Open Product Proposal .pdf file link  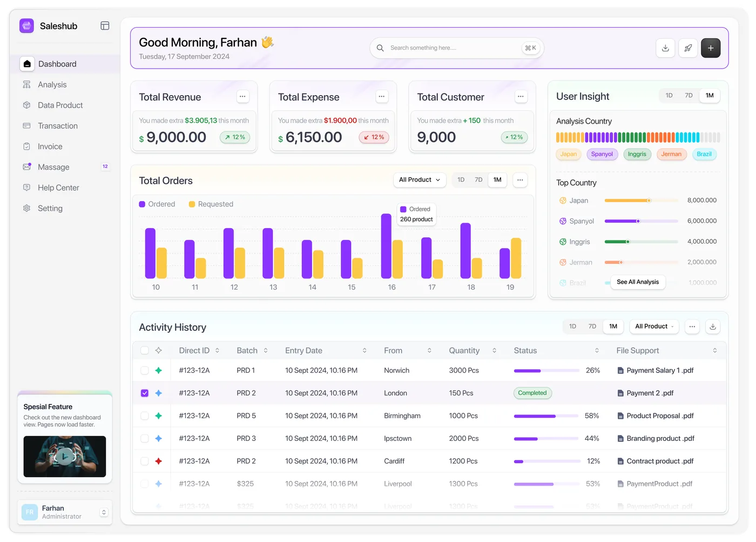tap(656, 416)
